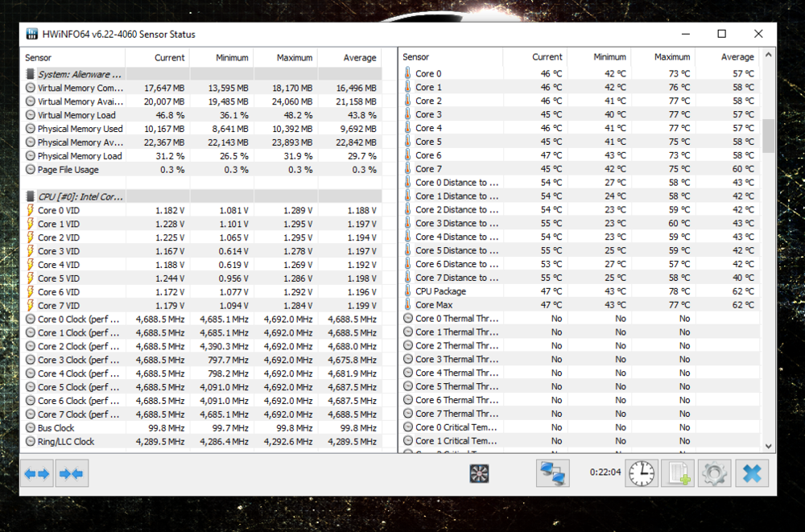Screen dimensions: 805x532
Task: Reset elapsed time with clock icon
Action: point(642,473)
